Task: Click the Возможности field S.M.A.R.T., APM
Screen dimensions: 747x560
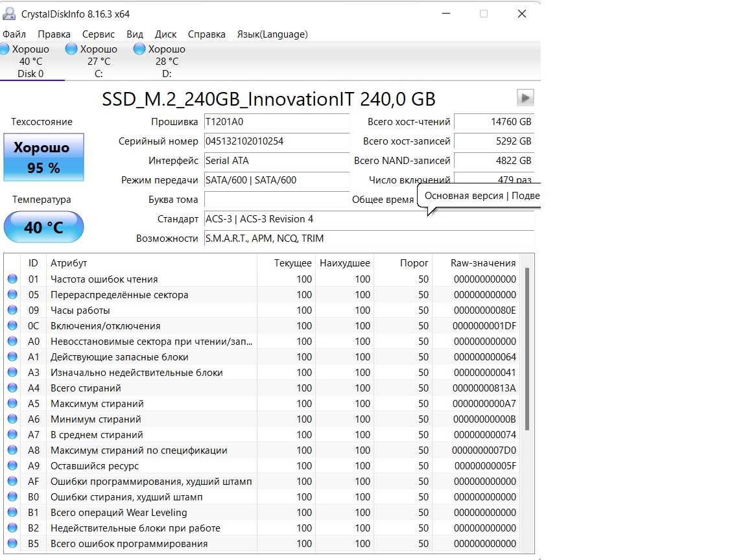Action: point(369,239)
